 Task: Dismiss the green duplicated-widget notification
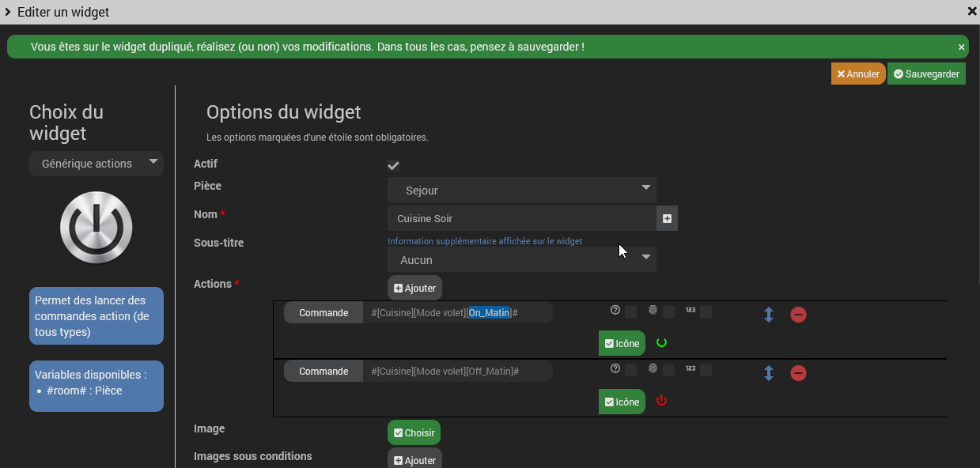(962, 47)
